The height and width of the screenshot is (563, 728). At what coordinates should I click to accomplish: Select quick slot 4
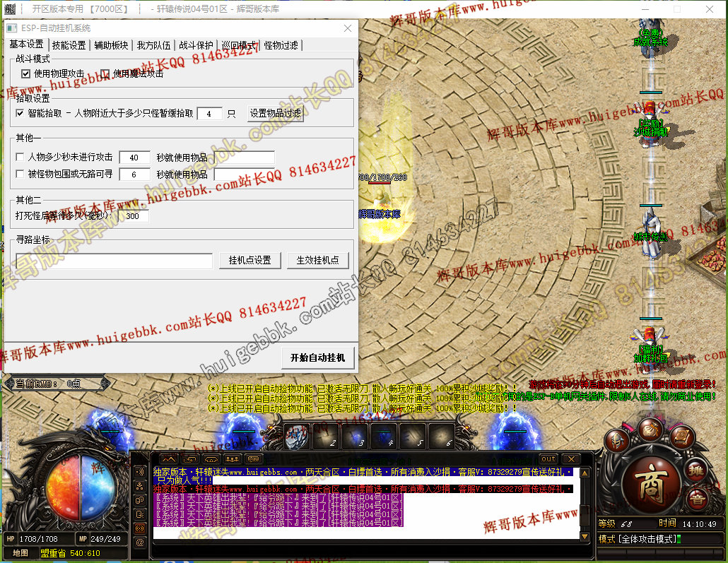coord(384,437)
